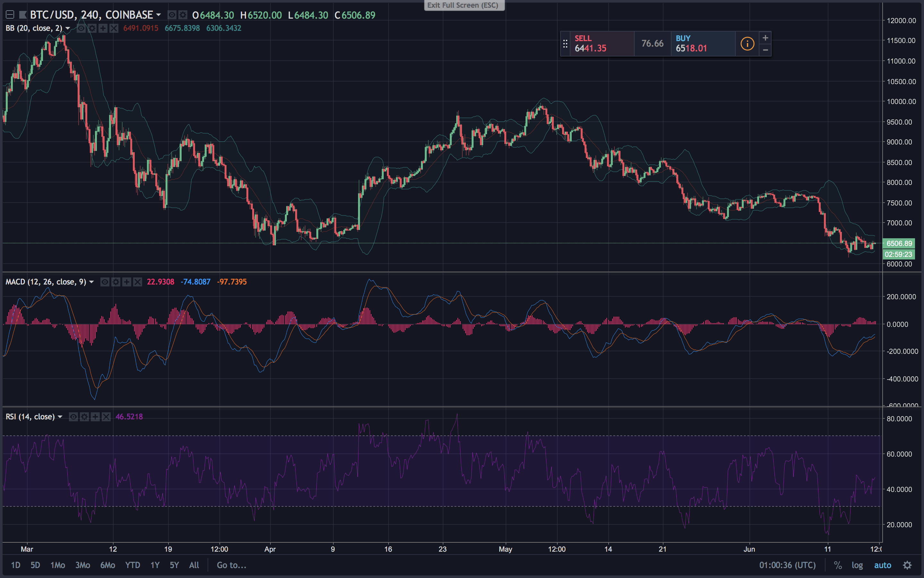Increase order quantity with plus button
The image size is (924, 578).
(765, 38)
